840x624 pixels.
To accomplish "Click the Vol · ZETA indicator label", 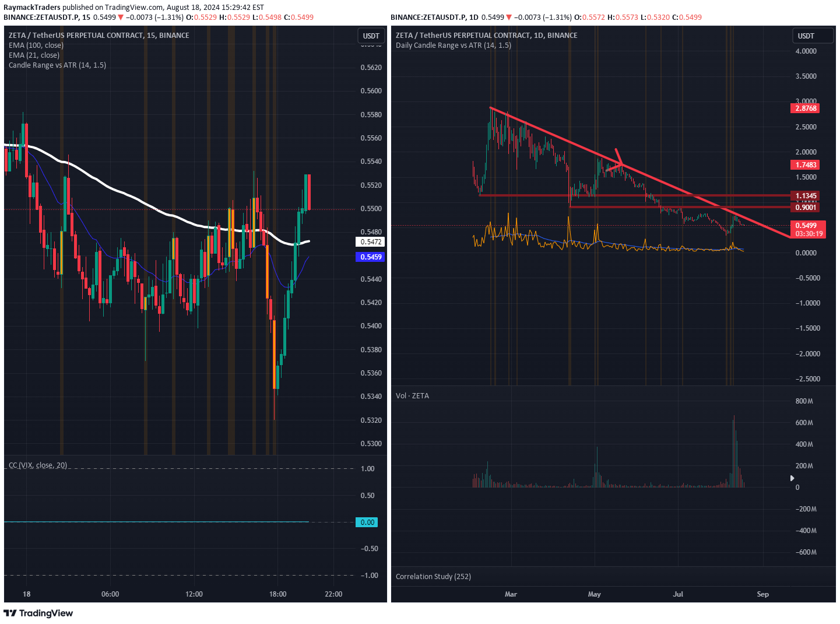I will (412, 396).
